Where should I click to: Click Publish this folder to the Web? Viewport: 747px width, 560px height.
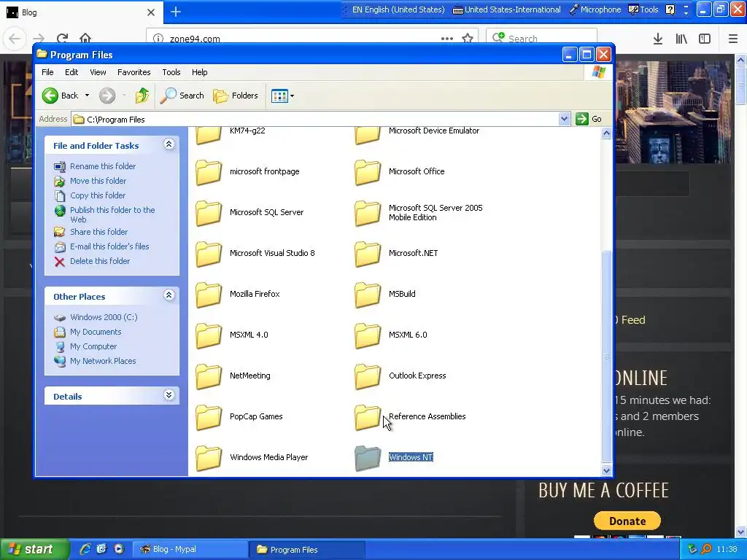[112, 215]
